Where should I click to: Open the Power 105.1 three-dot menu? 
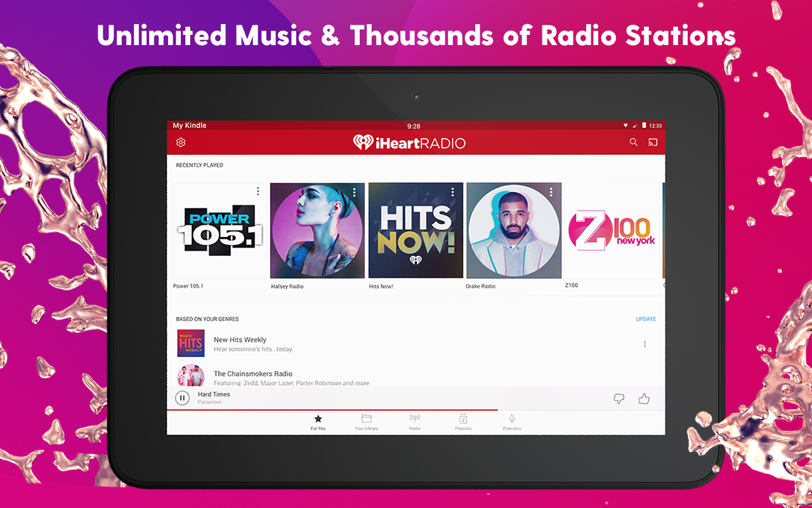[x=258, y=191]
